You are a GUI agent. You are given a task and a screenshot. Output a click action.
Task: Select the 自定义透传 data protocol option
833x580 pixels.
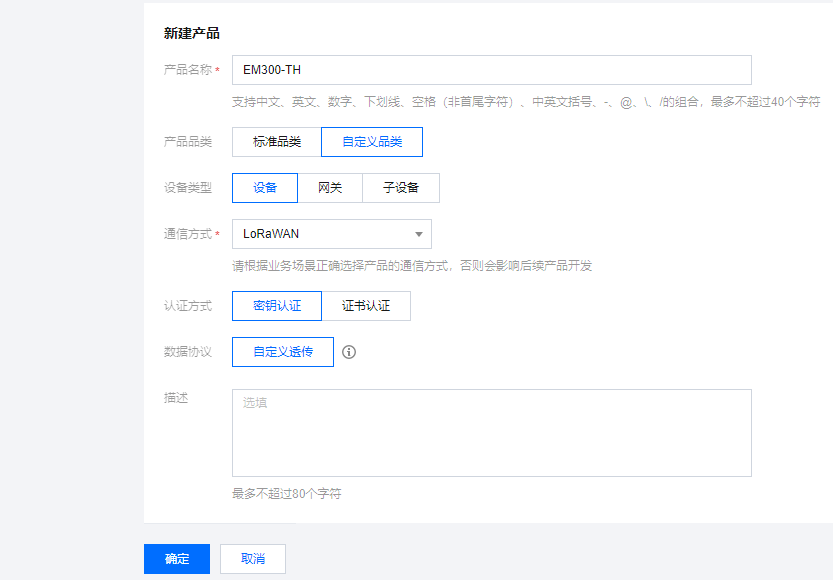pos(283,352)
